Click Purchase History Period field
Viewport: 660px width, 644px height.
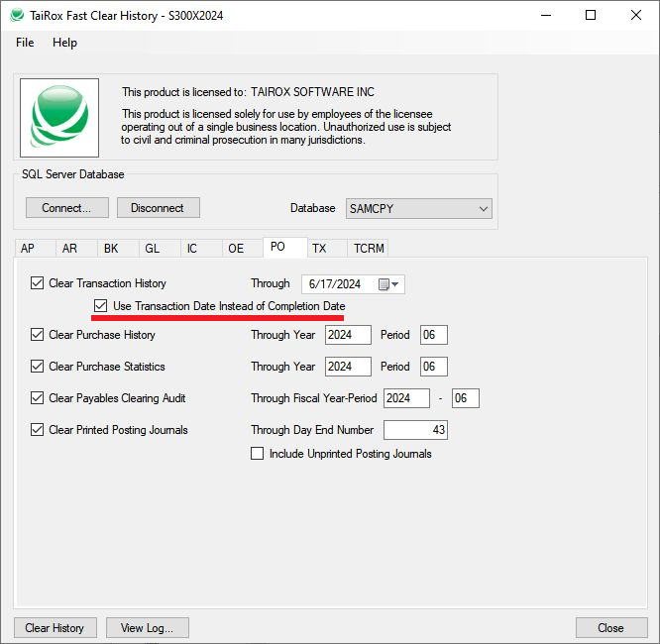[x=433, y=335]
